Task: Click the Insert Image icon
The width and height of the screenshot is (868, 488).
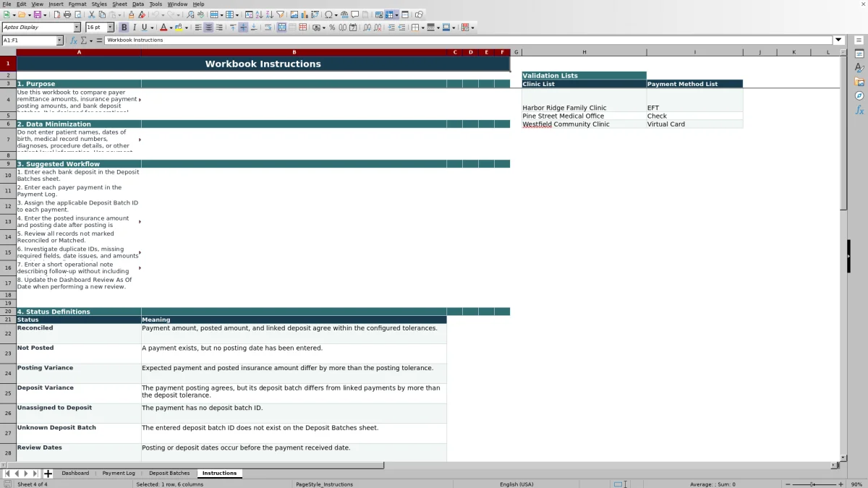Action: pos(294,14)
